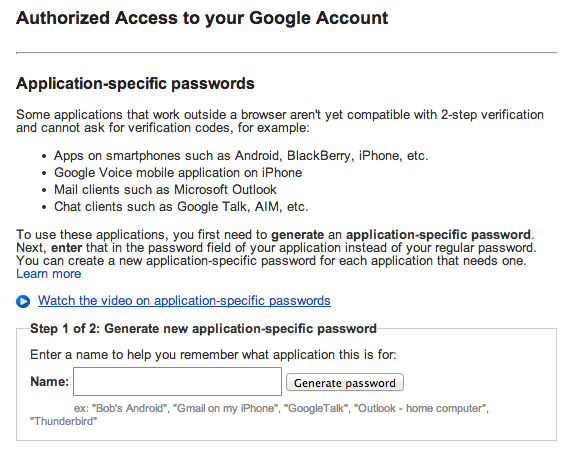Click the Step 1 of 2 legend title
569x454 pixels.
[x=203, y=328]
